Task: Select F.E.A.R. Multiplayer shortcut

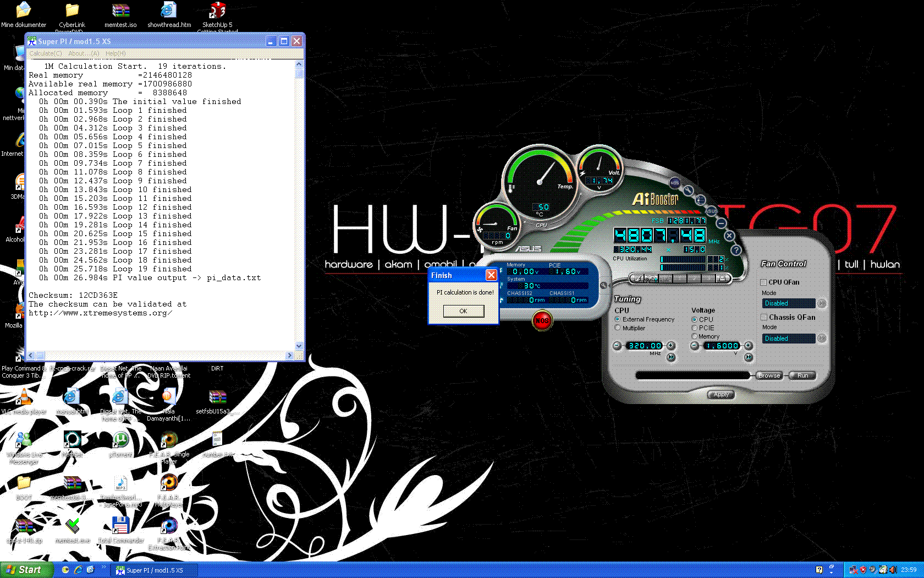Action: coord(169,491)
